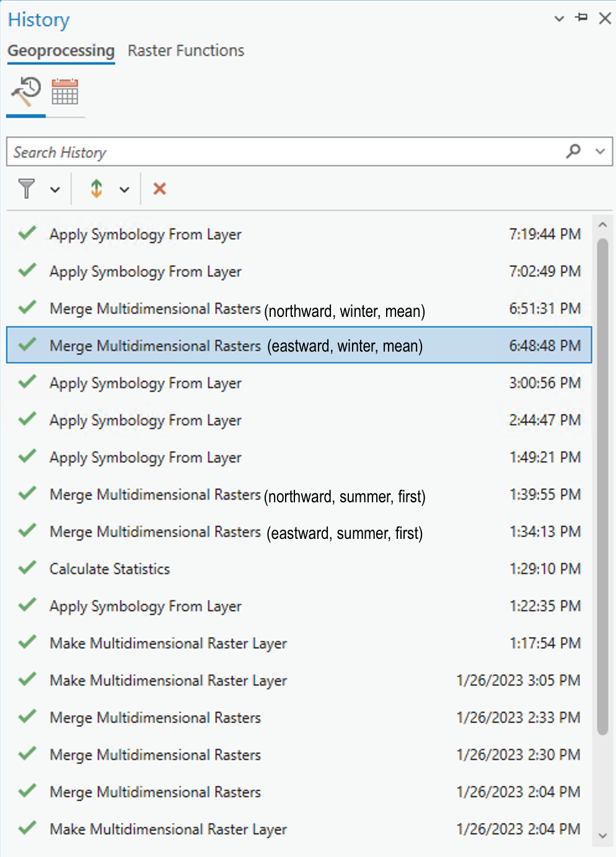Select the Geoprocessing tab
The image size is (616, 857).
point(61,51)
